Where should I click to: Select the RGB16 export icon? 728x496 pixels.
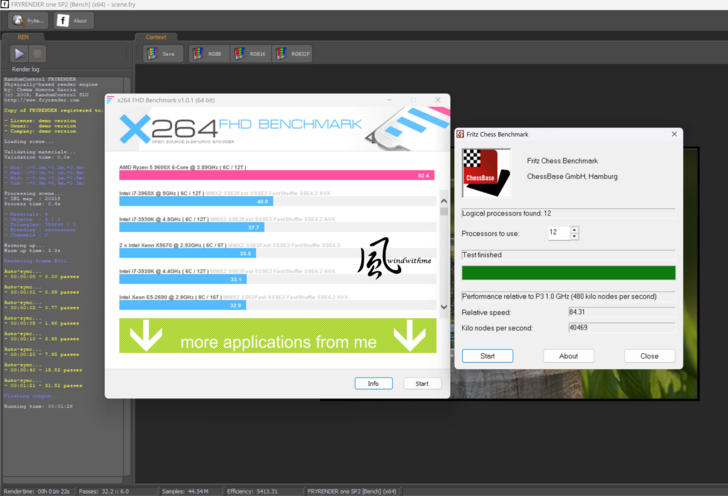(249, 53)
